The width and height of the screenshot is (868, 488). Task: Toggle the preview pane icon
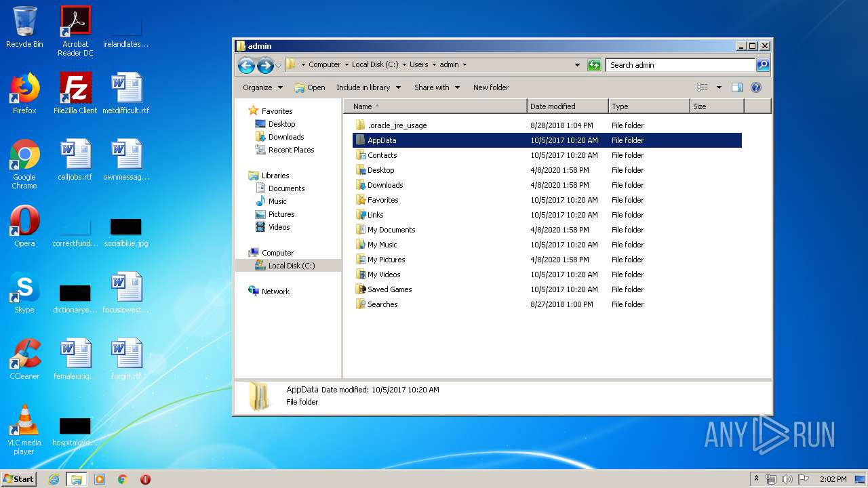click(737, 87)
